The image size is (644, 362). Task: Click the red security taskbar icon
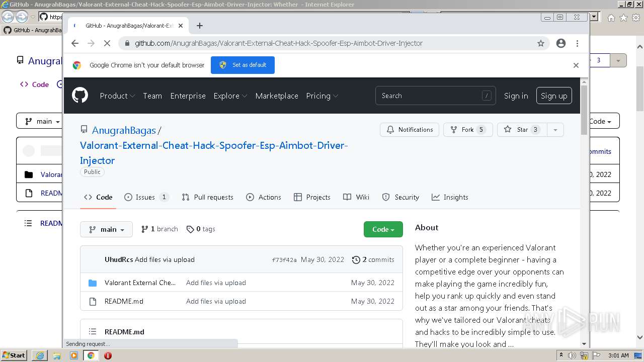[x=108, y=355]
